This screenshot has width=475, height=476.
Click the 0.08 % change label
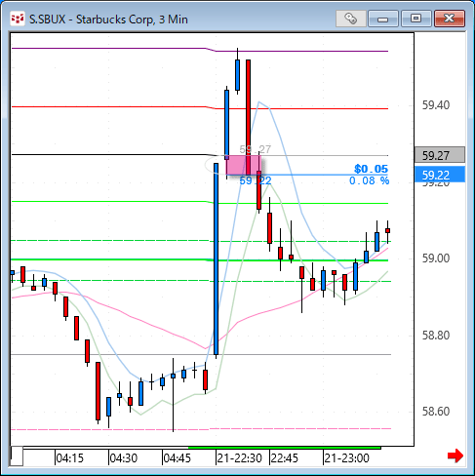coord(369,180)
